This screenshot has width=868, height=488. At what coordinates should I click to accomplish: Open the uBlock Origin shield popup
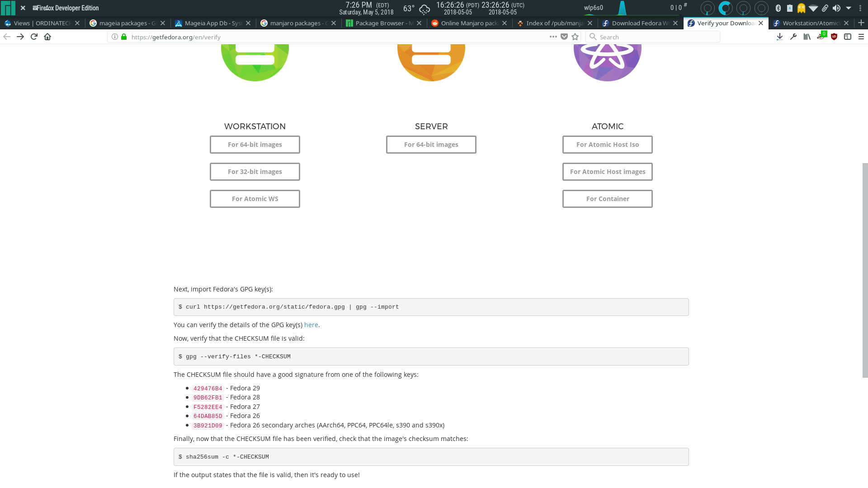click(834, 37)
